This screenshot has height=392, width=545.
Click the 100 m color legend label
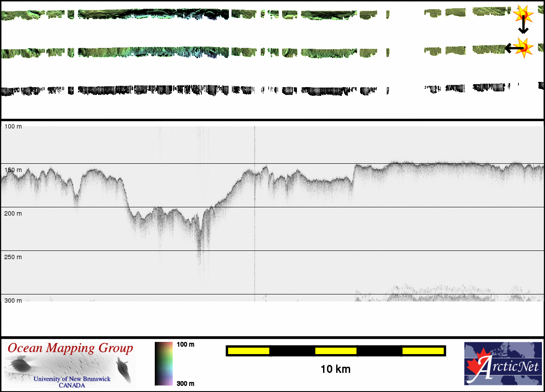(x=185, y=345)
